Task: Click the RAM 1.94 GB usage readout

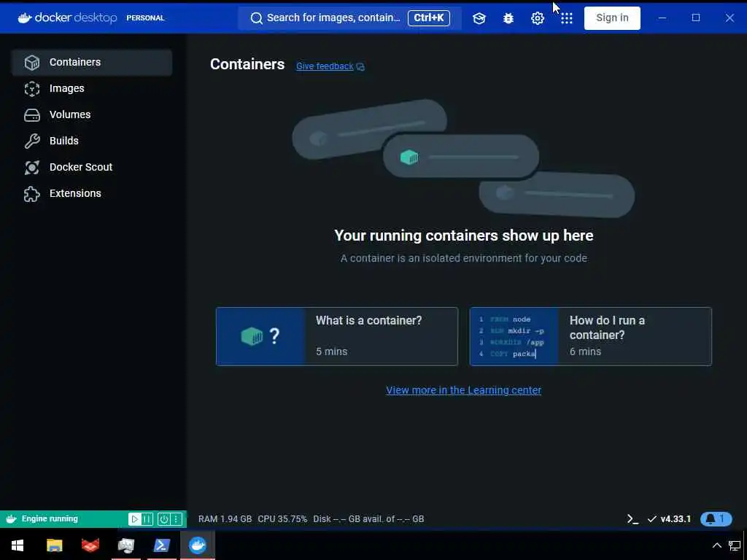Action: 225,519
